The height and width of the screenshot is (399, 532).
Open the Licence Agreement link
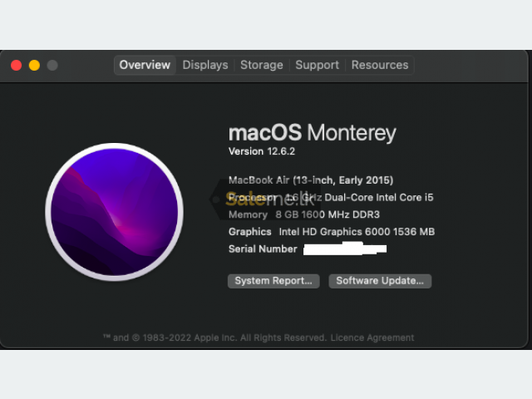[x=372, y=337]
